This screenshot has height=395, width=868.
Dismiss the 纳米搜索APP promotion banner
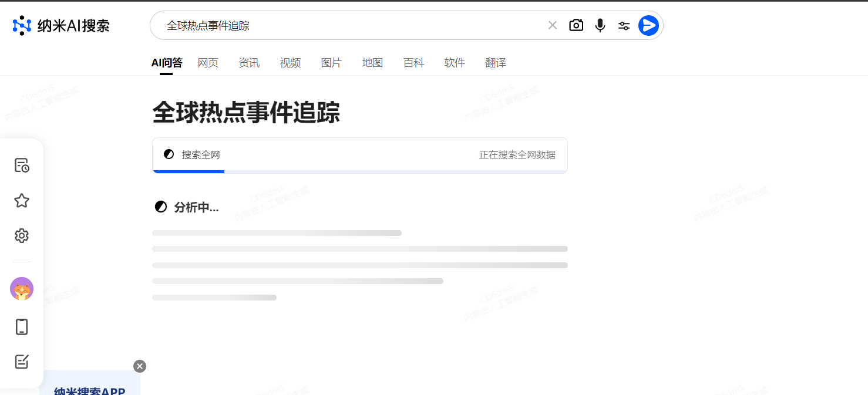pos(139,366)
